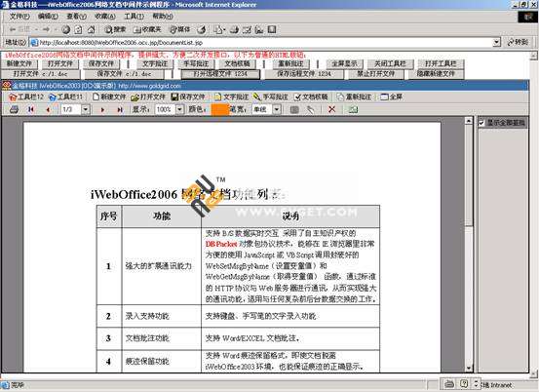This screenshot has width=539, height=392.
Task: Click the IE Forward arrow
Action: 46,29
